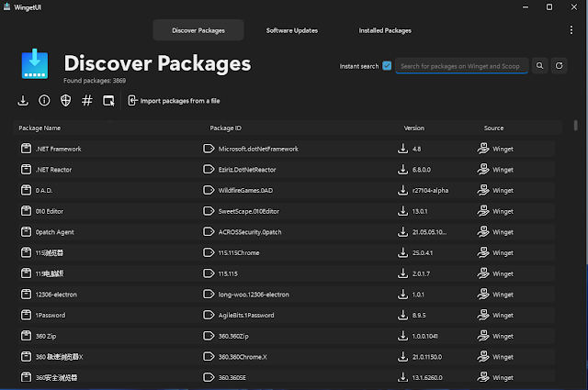Click the 25.0.4.1 version value
Viewport: 588px width, 390px height.
point(423,253)
